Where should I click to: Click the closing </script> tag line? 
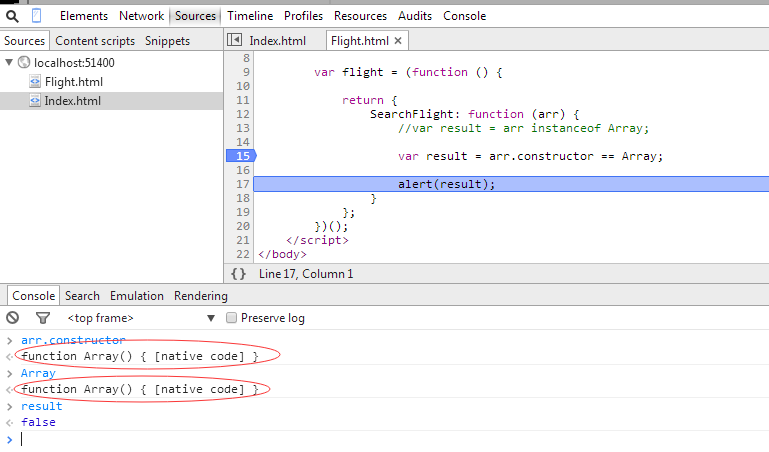coord(317,240)
